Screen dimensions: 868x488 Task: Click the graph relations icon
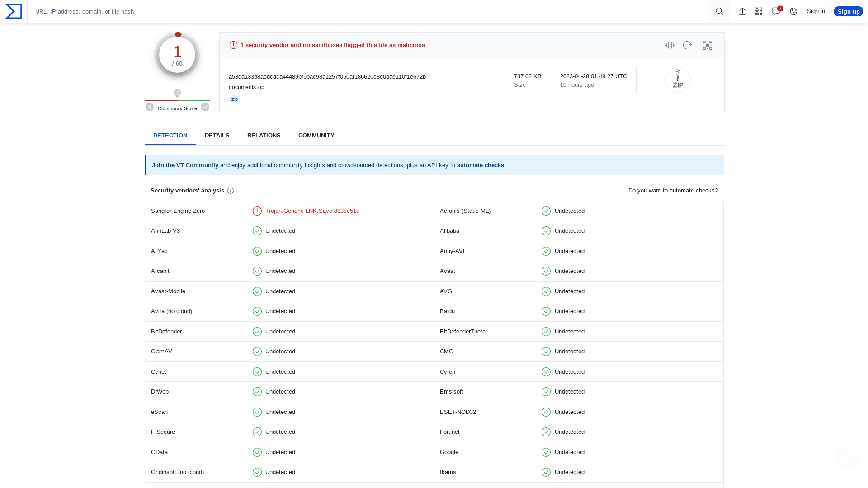[707, 45]
